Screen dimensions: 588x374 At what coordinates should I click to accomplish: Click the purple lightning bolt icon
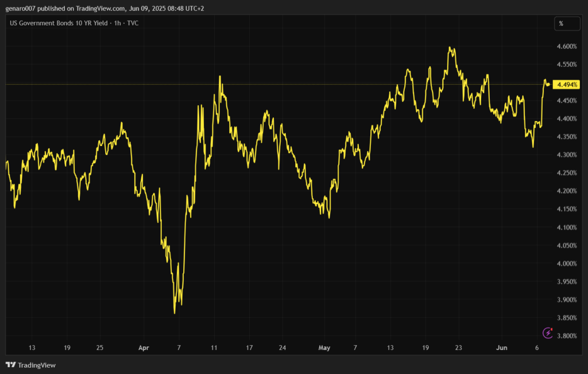[548, 333]
